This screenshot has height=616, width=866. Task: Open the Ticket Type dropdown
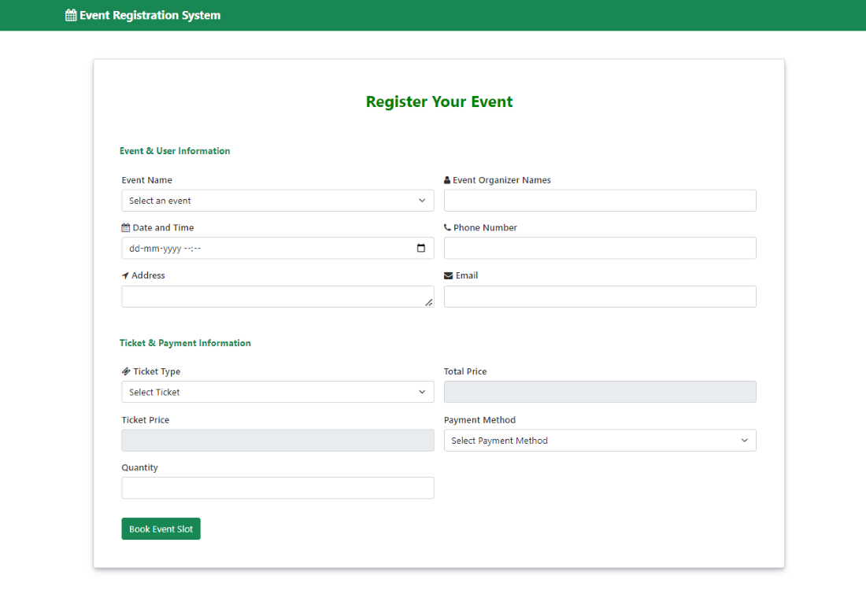[x=277, y=392]
